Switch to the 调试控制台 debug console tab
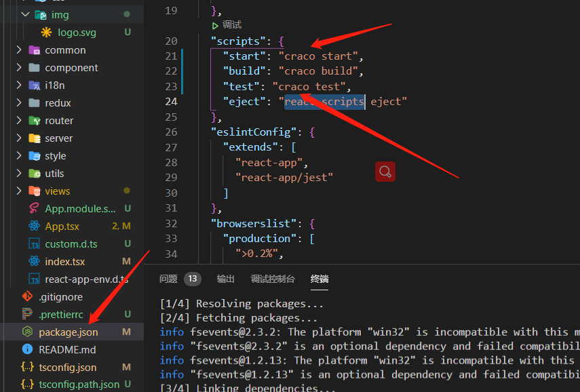The height and width of the screenshot is (392, 580). [x=273, y=279]
